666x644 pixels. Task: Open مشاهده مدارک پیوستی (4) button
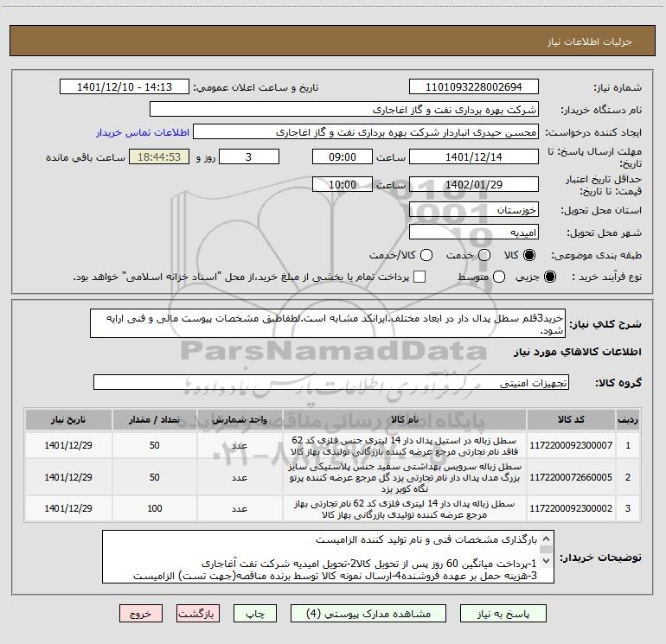(368, 614)
